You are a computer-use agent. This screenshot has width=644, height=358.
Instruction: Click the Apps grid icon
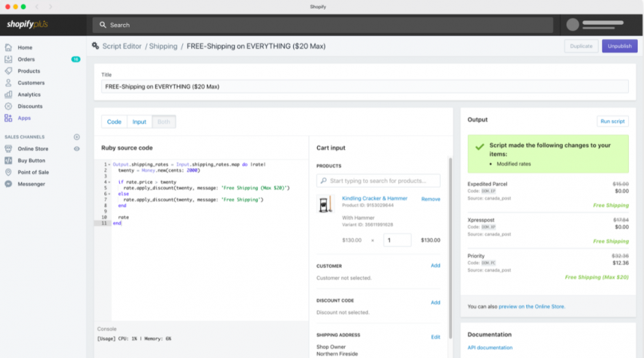[8, 118]
